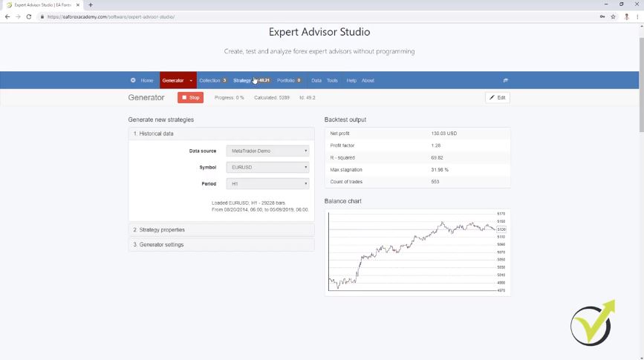
Task: Click the icon at the navbar's right end
Action: [506, 80]
